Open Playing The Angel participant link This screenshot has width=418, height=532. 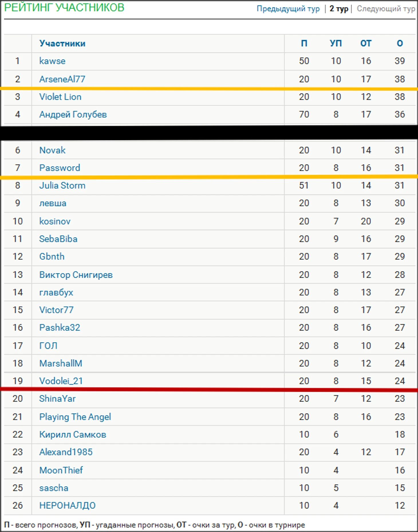click(75, 417)
